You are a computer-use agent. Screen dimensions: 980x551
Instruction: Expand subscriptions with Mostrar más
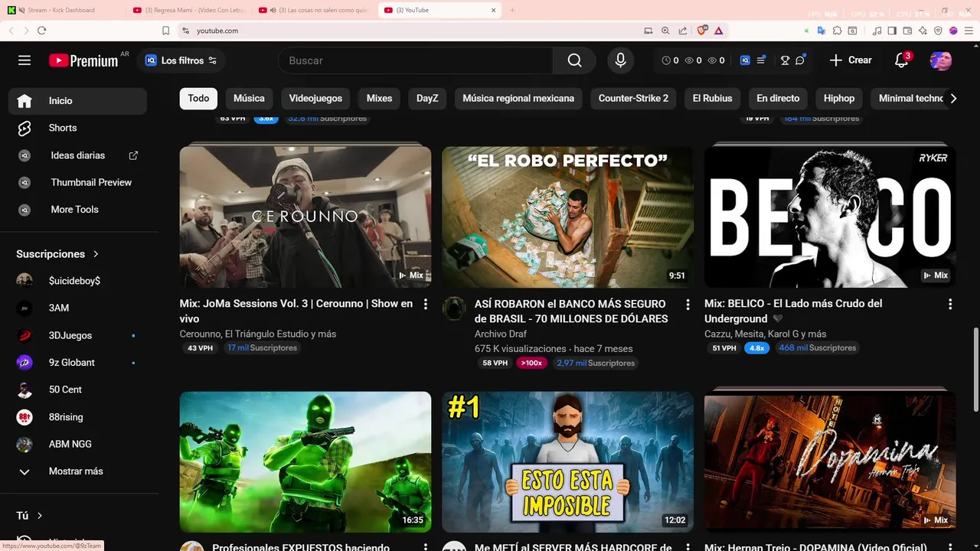(x=77, y=471)
